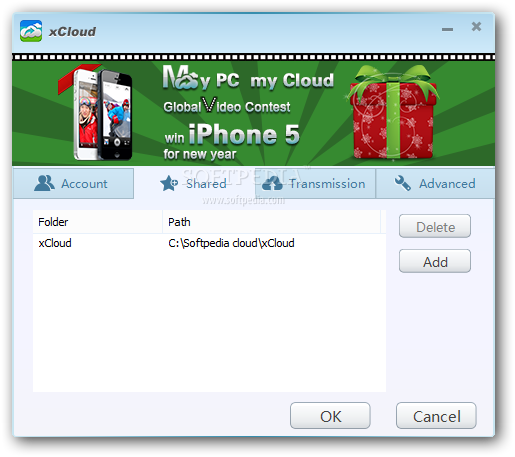Sort by the Path column header
Screen dimensions: 515x457
click(x=271, y=222)
